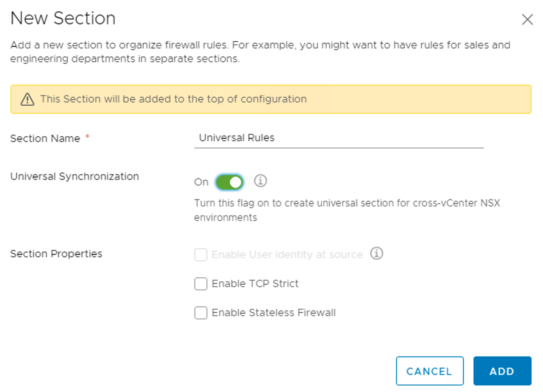The width and height of the screenshot is (543, 392).
Task: Click the Enable User identity at source checkbox
Action: 201,255
